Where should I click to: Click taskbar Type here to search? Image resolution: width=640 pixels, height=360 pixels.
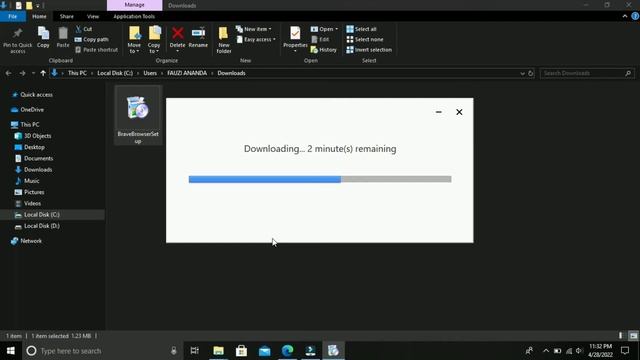(102, 351)
